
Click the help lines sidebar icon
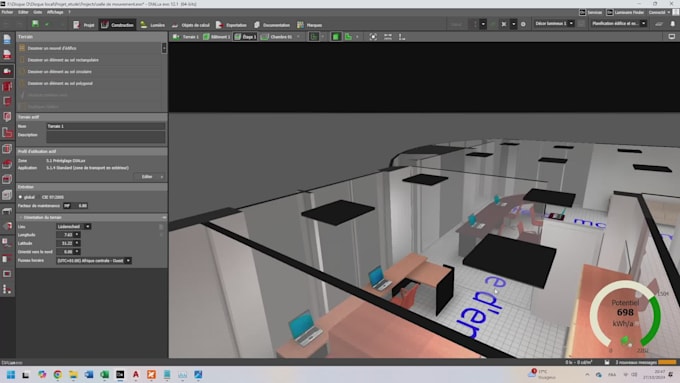(7, 242)
